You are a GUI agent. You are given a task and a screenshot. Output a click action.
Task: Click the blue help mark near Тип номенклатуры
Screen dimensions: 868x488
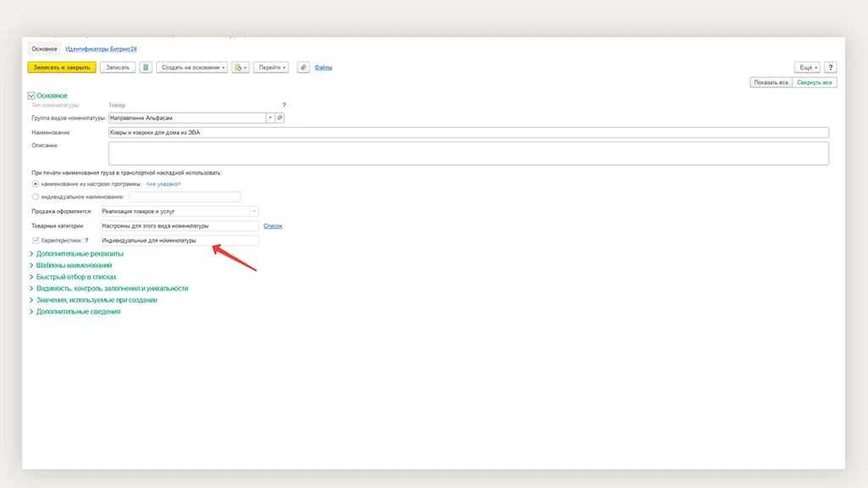click(x=284, y=105)
